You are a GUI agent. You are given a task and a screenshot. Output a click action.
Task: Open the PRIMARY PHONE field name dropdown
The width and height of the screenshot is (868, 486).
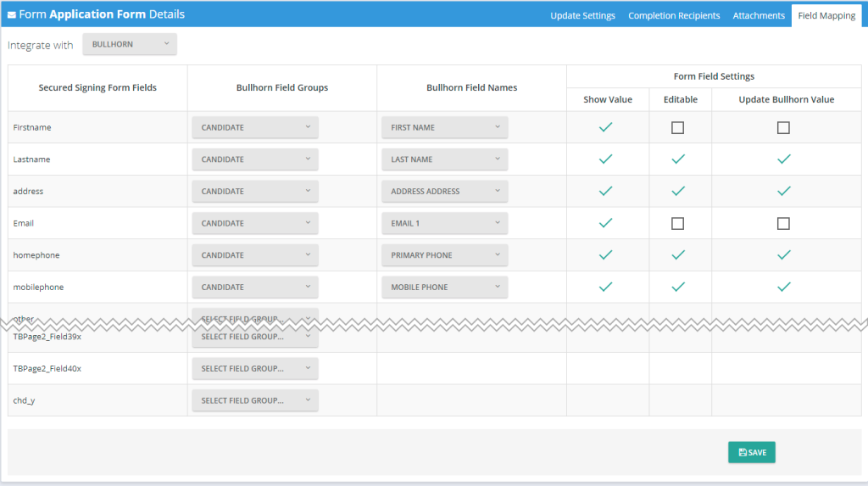click(x=444, y=255)
